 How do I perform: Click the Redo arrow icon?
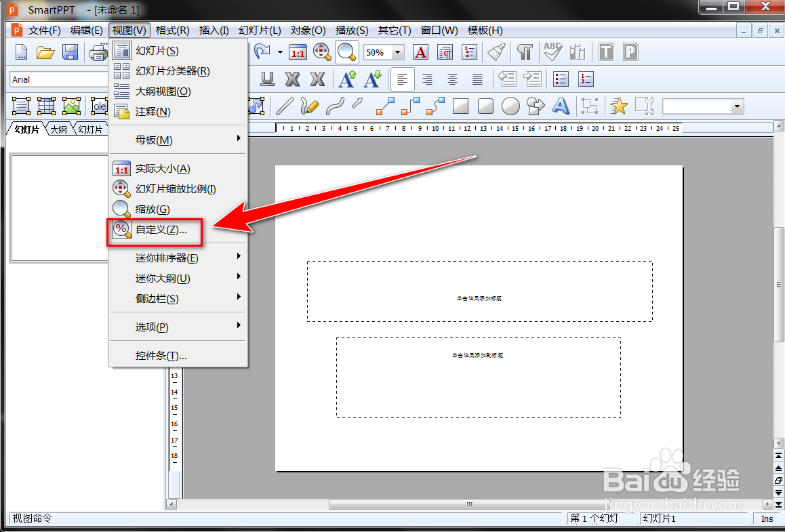[x=262, y=51]
